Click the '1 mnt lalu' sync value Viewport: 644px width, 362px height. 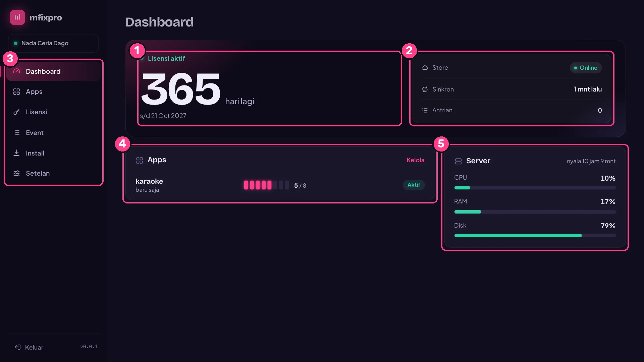tap(587, 89)
